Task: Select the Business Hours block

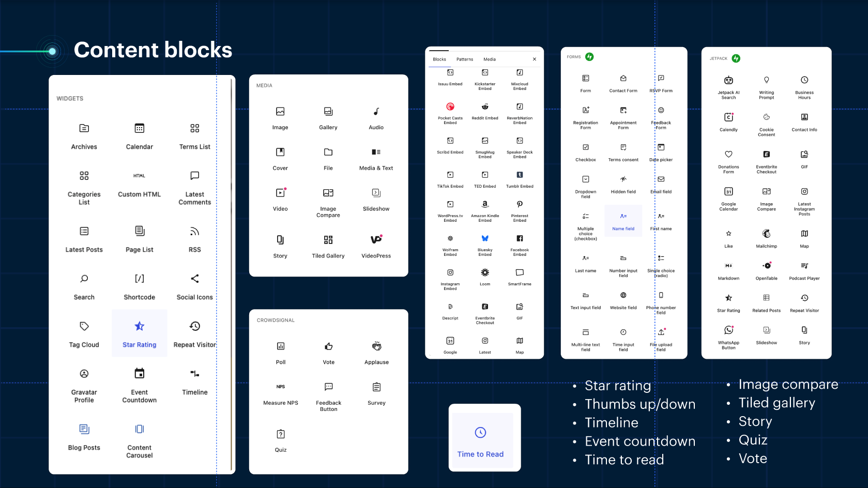Action: point(804,87)
